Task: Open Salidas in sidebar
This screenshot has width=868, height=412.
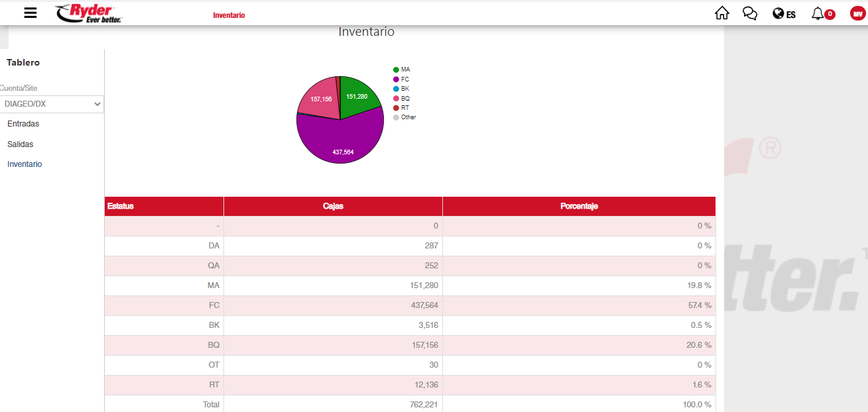Action: pyautogui.click(x=21, y=144)
